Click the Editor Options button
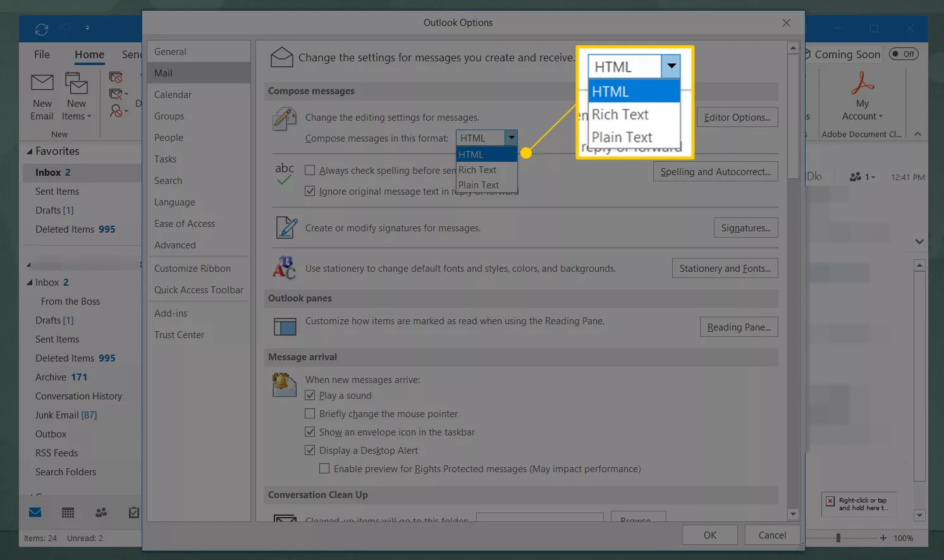Screen dimensions: 944x560 click(x=737, y=117)
